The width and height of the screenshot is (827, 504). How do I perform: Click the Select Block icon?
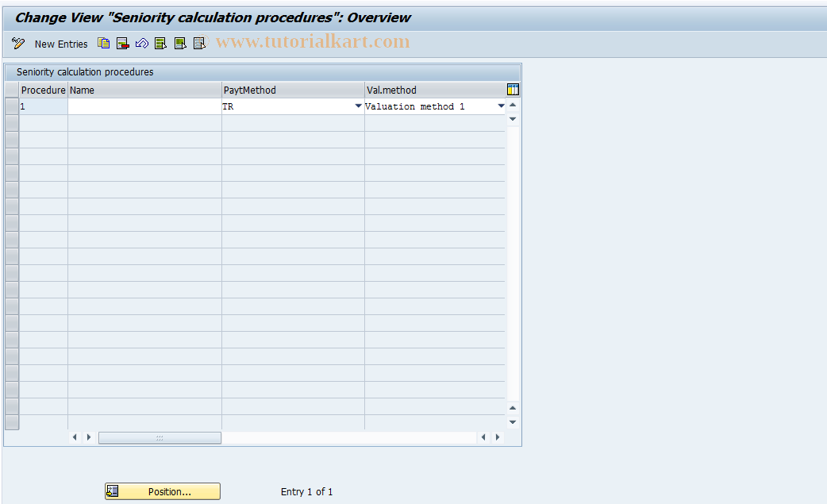180,43
